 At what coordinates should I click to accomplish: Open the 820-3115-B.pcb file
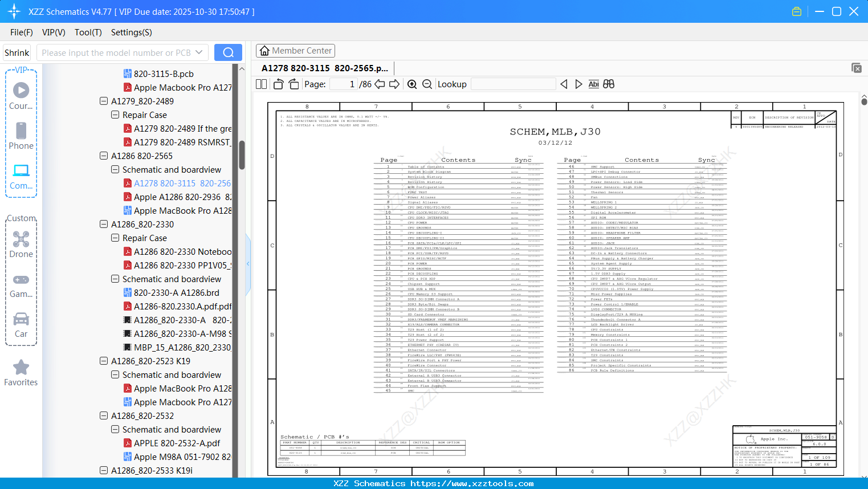[x=164, y=74]
